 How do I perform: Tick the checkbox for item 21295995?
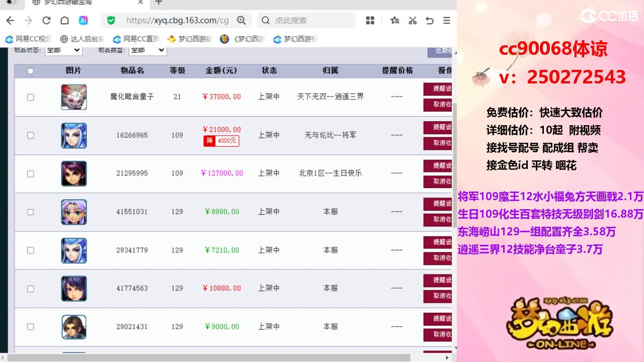tap(30, 173)
